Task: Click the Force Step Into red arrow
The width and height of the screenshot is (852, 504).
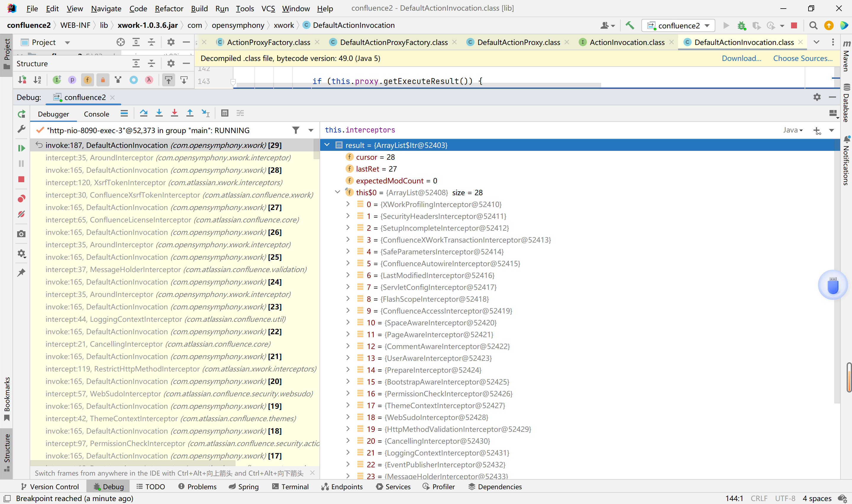Action: coord(174,114)
